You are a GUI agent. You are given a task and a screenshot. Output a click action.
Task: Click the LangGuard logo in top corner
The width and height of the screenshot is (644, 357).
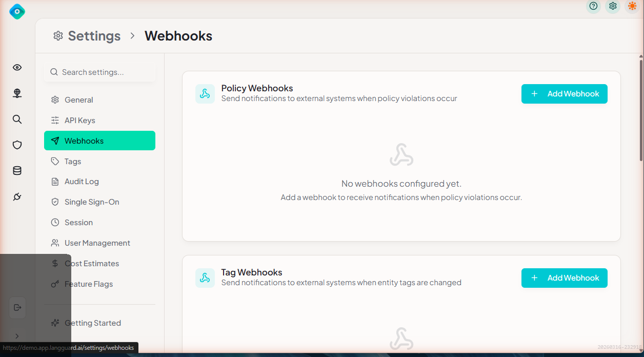17,11
